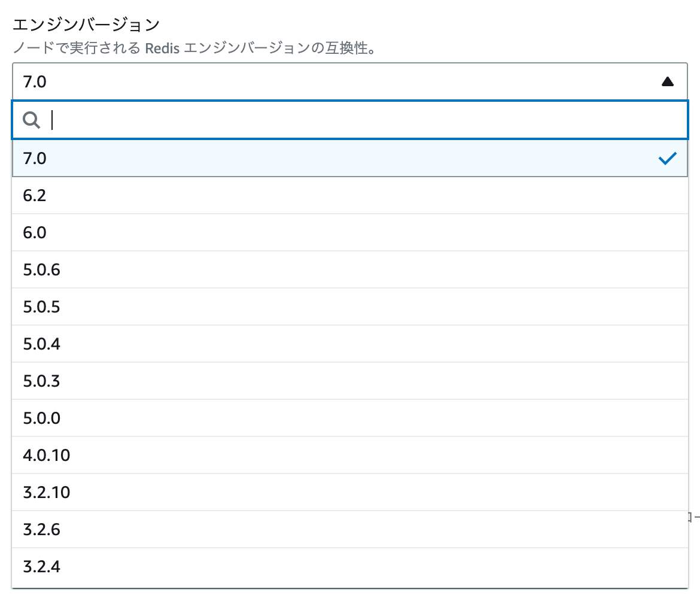Choose engine version 3.2.10
Screen dimensions: 700x601
coord(350,491)
